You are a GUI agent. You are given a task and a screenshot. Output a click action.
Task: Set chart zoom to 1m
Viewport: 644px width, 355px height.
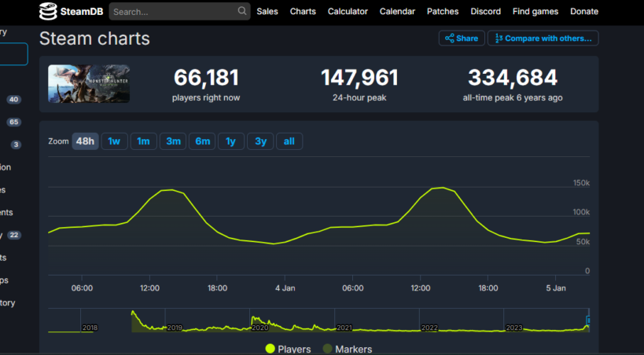pos(143,141)
